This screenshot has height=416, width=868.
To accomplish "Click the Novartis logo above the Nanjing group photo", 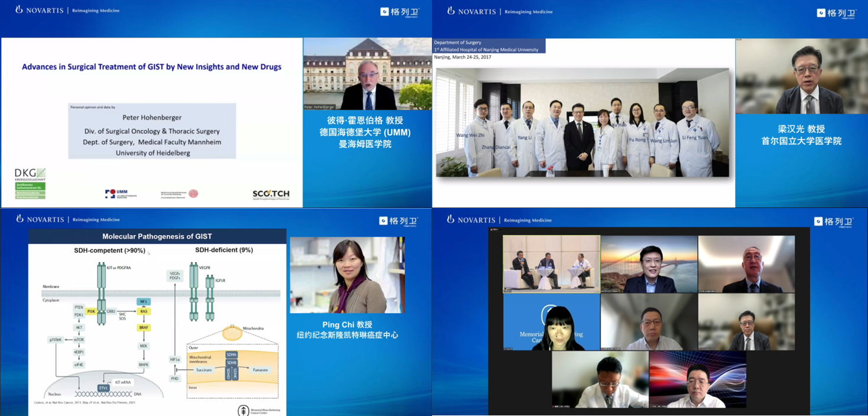I will coord(500,11).
